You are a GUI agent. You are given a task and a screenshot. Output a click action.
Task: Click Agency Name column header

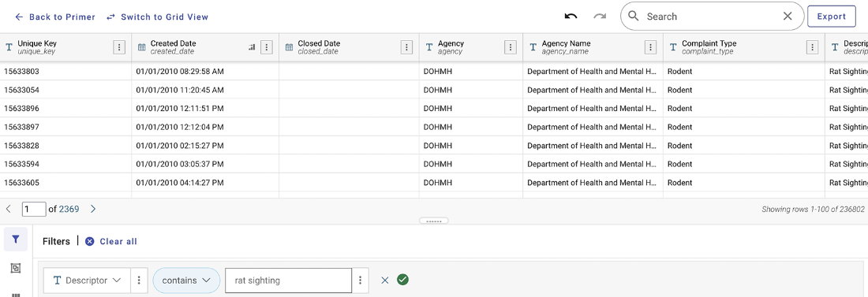click(x=593, y=47)
